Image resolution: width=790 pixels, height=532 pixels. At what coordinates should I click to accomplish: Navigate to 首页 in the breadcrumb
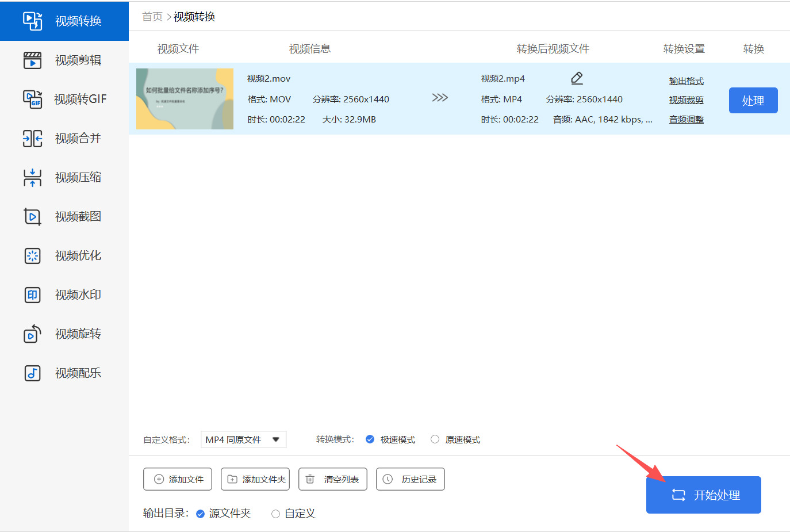click(x=152, y=17)
